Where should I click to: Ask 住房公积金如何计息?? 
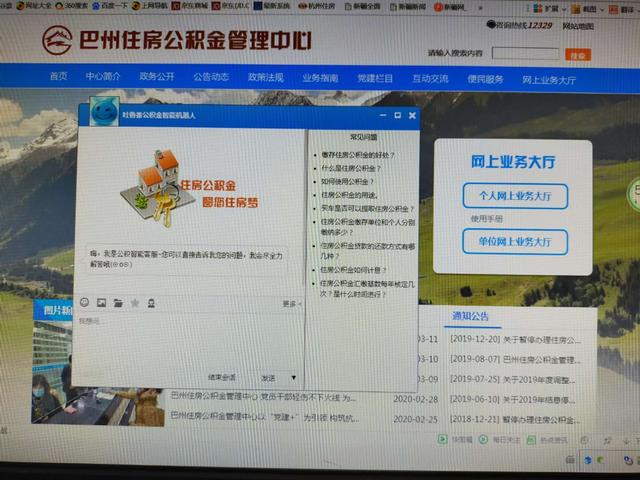tap(353, 270)
